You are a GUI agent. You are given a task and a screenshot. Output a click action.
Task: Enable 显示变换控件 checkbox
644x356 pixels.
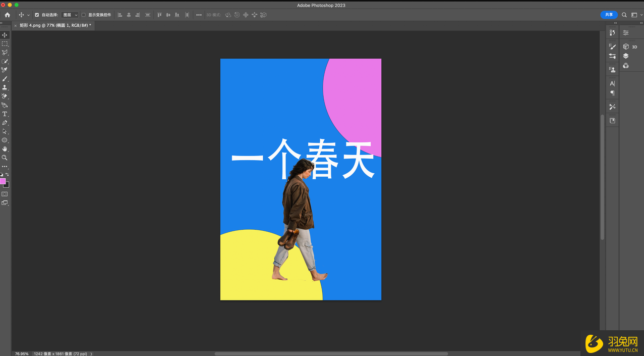[84, 15]
